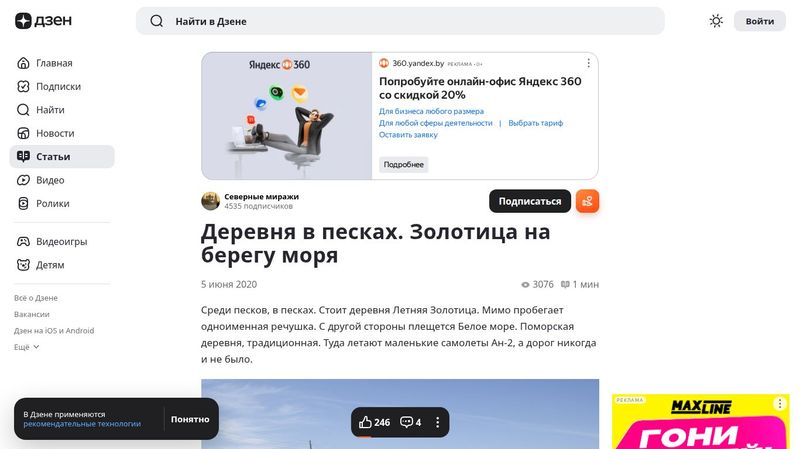Screen dimensions: 800x449
Task: Open the ad options three-dot menu
Action: tap(588, 63)
